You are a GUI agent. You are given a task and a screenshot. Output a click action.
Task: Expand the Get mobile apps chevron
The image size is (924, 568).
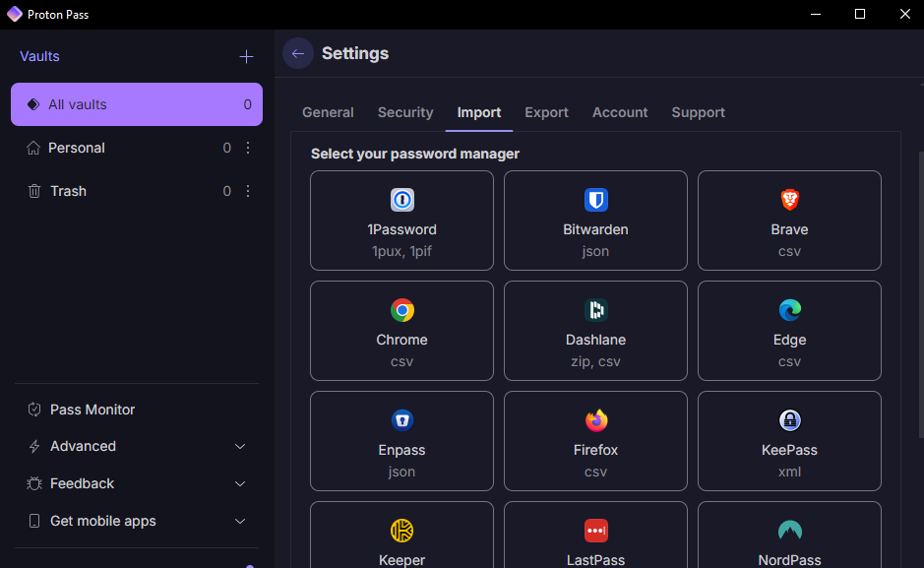click(240, 522)
